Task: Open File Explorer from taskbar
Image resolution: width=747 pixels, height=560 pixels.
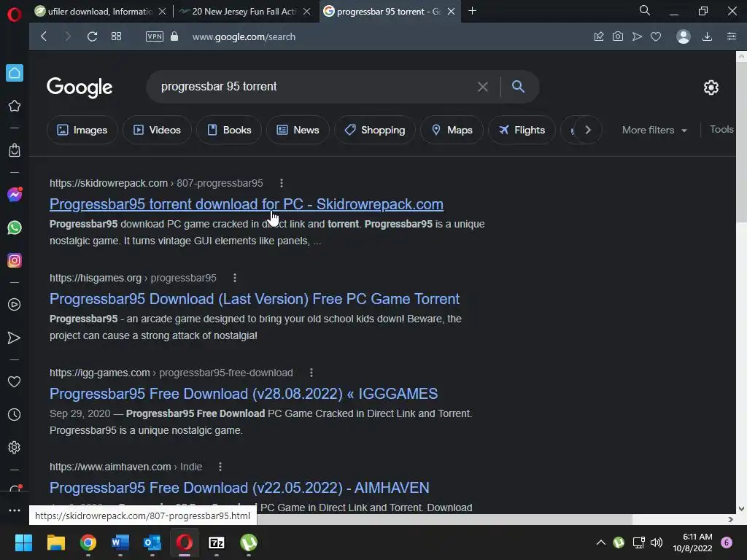Action: point(55,542)
